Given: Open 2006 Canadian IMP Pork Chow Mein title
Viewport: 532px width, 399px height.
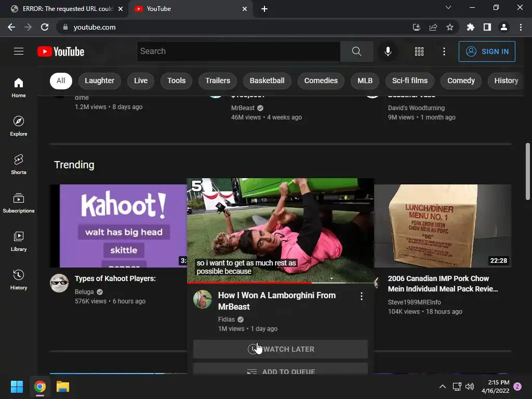Looking at the screenshot, I should pos(443,284).
